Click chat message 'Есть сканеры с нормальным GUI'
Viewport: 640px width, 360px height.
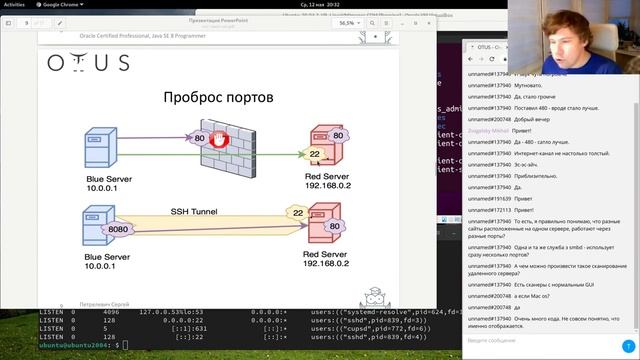coord(554,284)
